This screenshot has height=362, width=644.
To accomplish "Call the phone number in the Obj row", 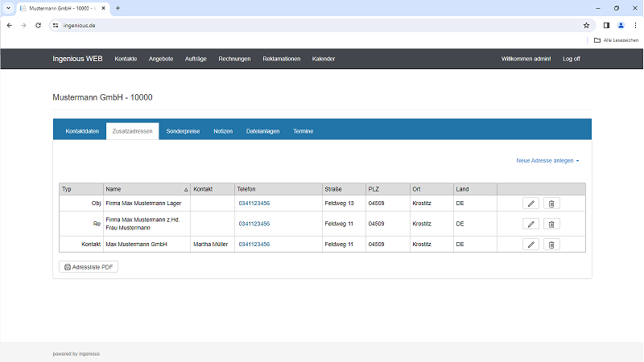I will (254, 204).
